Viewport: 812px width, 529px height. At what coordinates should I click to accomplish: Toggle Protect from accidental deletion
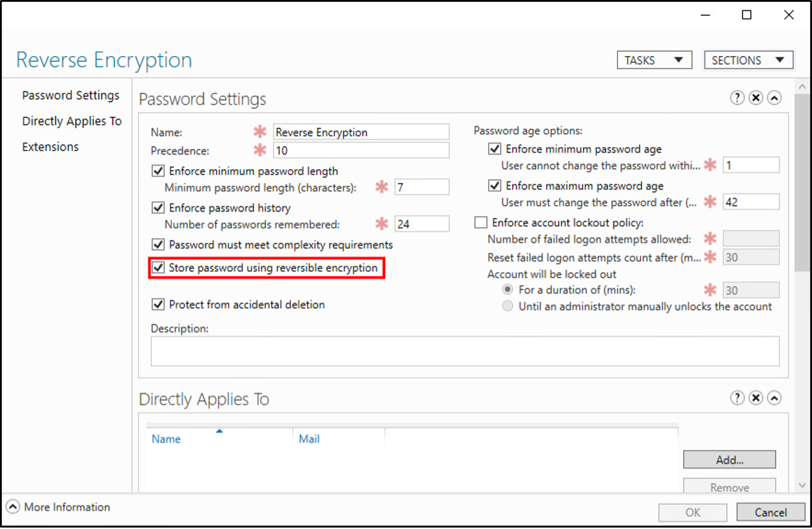pyautogui.click(x=157, y=304)
